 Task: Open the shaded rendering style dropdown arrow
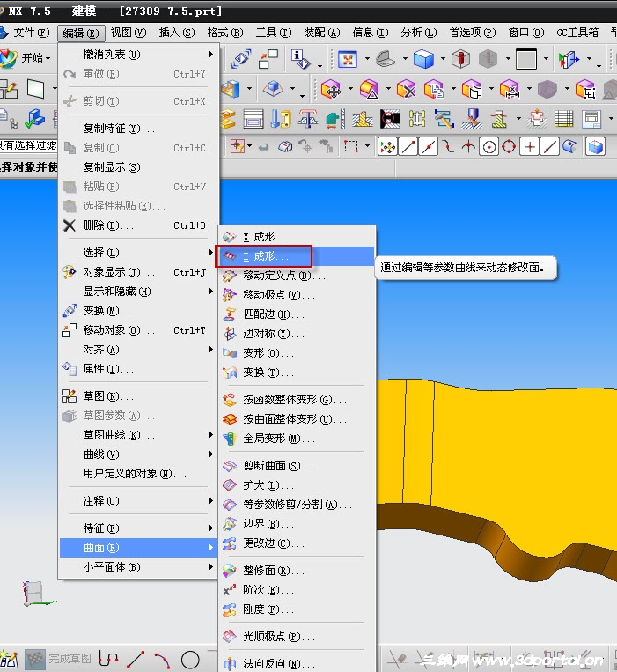tap(443, 59)
